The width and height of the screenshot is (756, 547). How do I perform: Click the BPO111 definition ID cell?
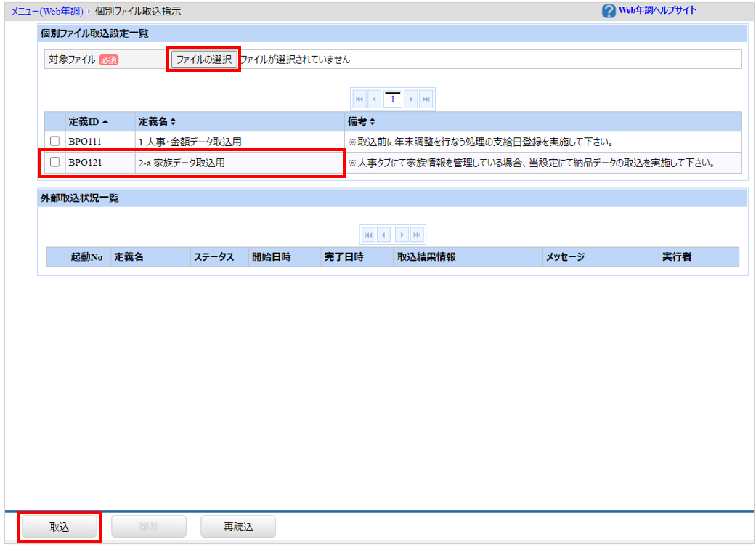point(100,142)
